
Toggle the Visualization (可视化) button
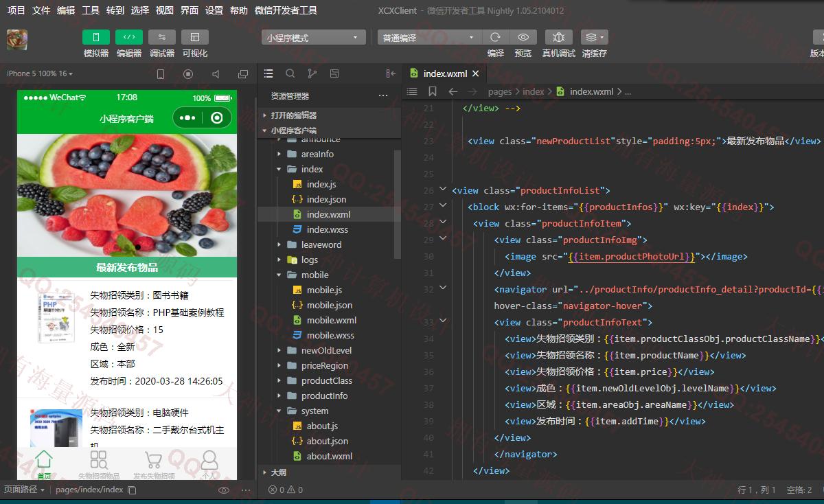pyautogui.click(x=195, y=37)
